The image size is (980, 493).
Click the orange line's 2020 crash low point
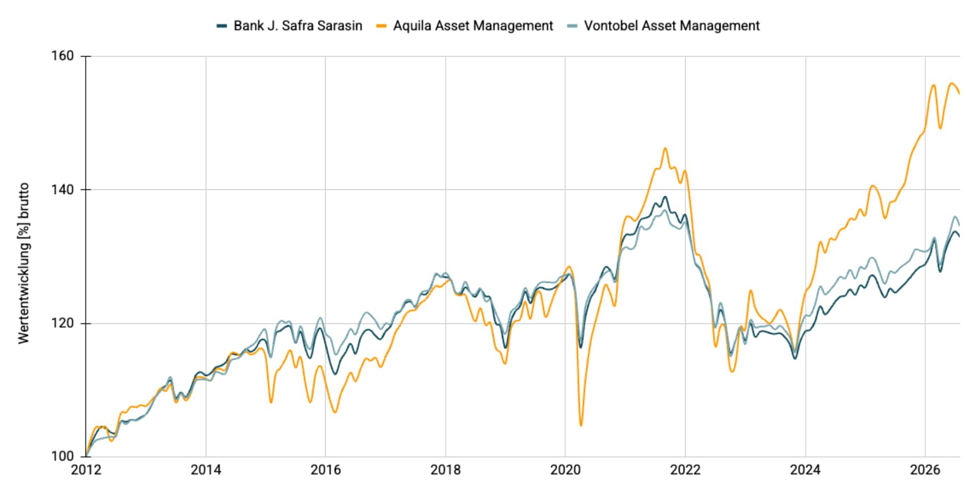click(581, 425)
